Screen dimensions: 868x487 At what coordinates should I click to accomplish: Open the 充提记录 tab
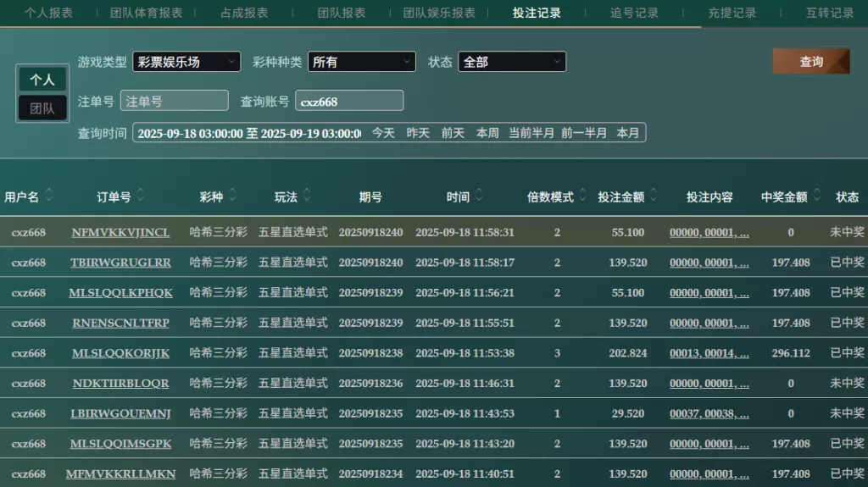click(732, 13)
